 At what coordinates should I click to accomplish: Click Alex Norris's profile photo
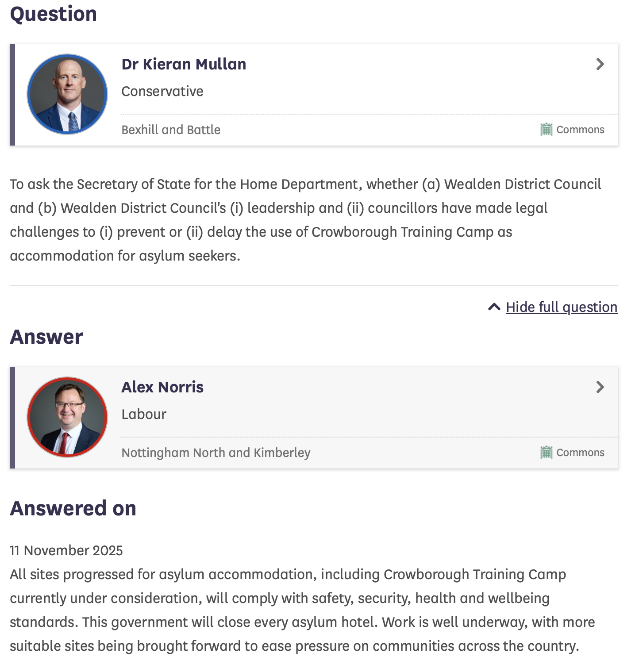click(67, 417)
